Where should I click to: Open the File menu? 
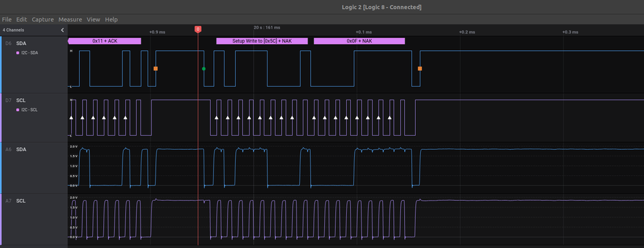6,19
